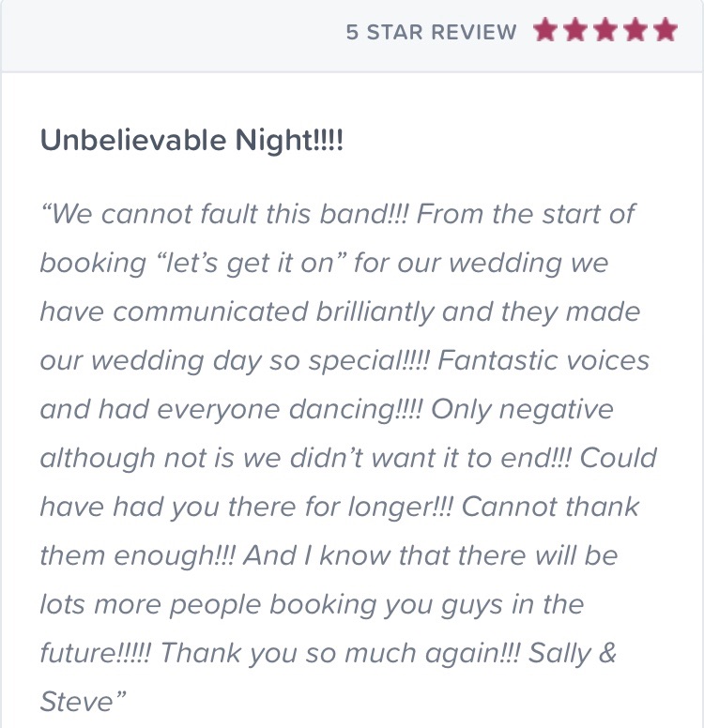
Task: Click the first star in the rating
Action: (545, 30)
